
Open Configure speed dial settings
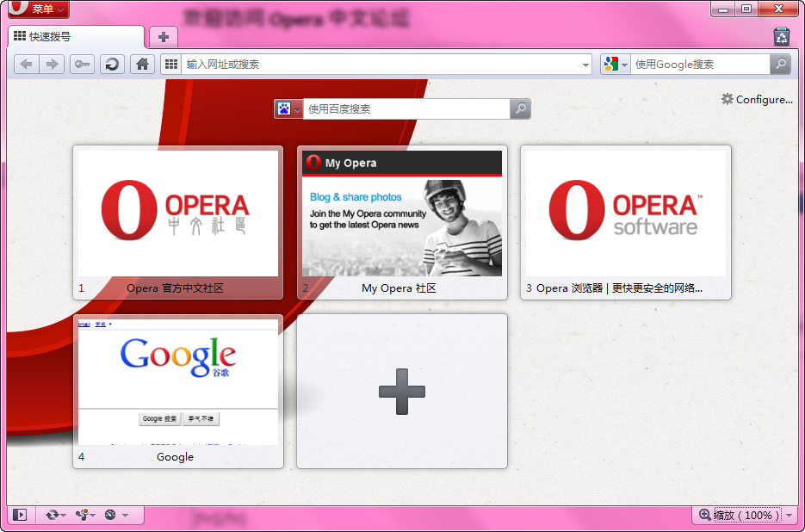click(x=757, y=99)
